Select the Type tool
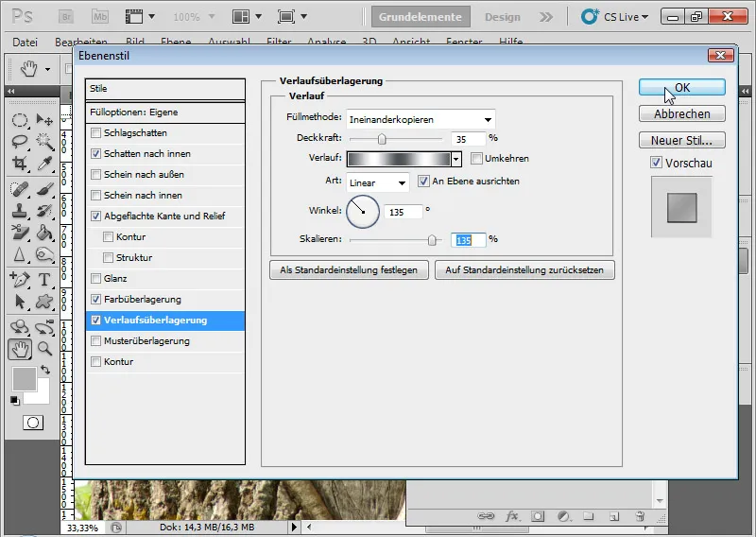 [44, 279]
